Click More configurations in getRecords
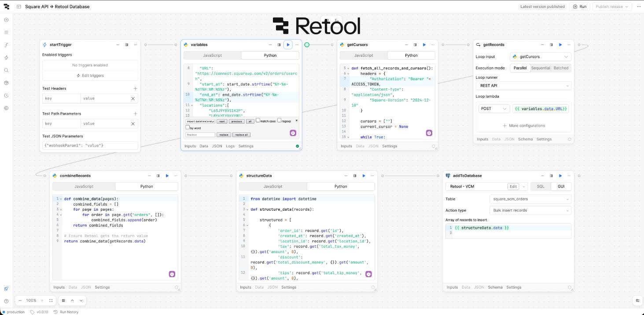The image size is (644, 315). [524, 126]
